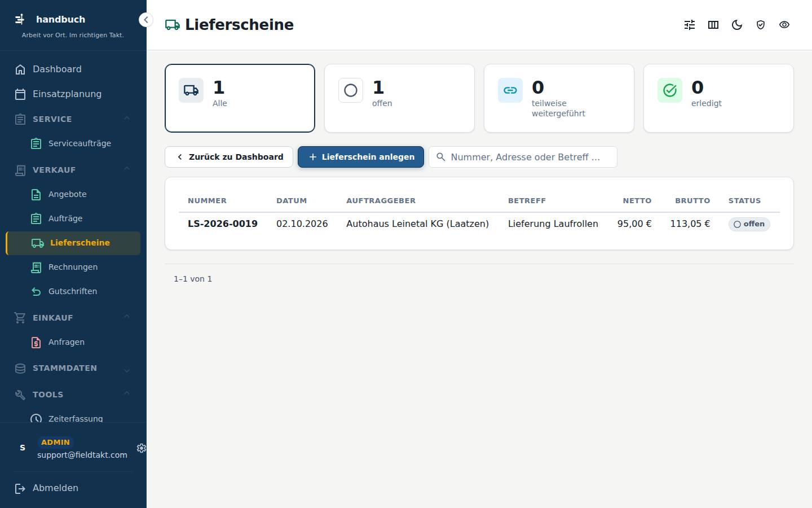The image size is (812, 508).
Task: Click the checkmark icon in erledigt card
Action: coord(670,90)
